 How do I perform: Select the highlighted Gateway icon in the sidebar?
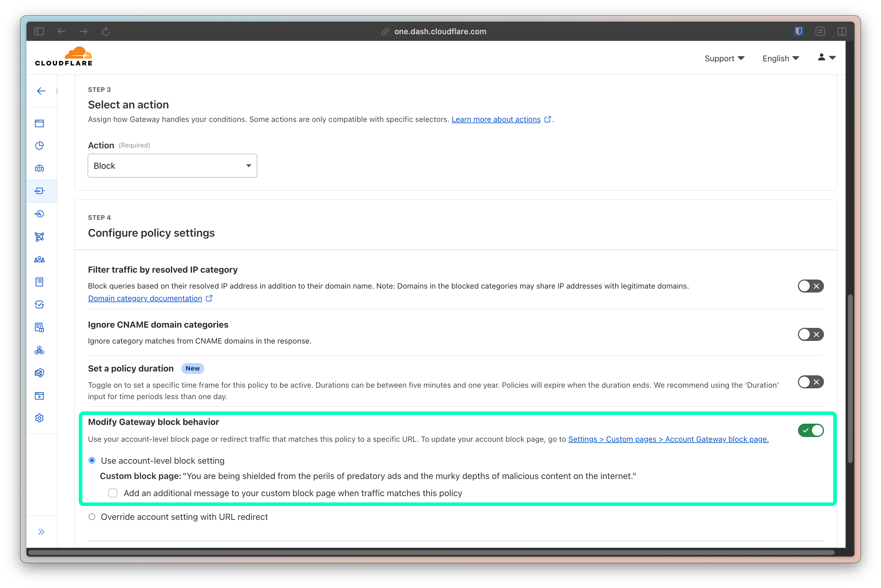[x=39, y=191]
